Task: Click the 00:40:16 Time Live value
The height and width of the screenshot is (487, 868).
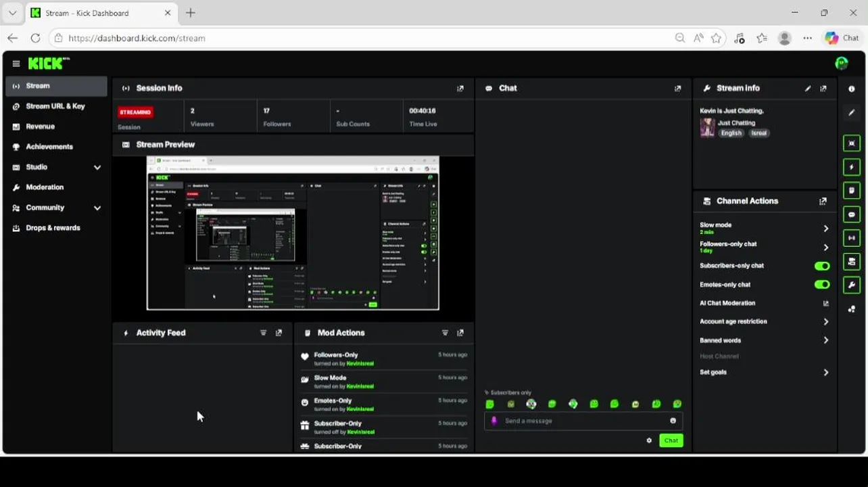Action: pos(423,111)
